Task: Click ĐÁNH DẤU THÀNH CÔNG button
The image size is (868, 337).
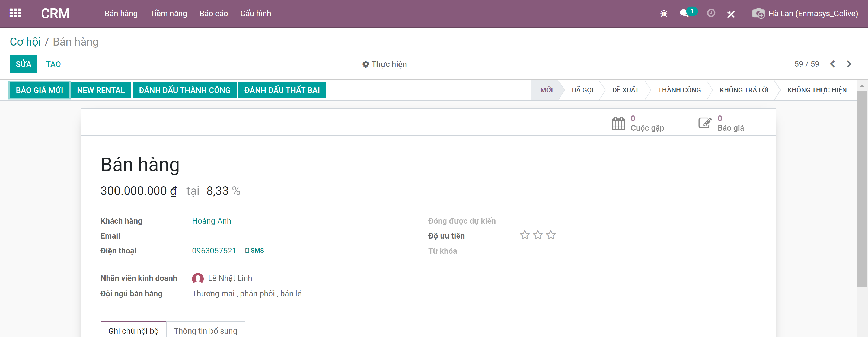Action: (184, 90)
